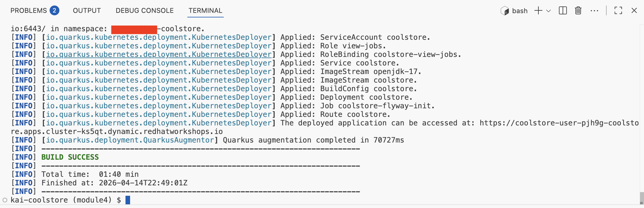Focus the terminal prompt cursor
Image resolution: width=644 pixels, height=208 pixels.
(x=128, y=200)
